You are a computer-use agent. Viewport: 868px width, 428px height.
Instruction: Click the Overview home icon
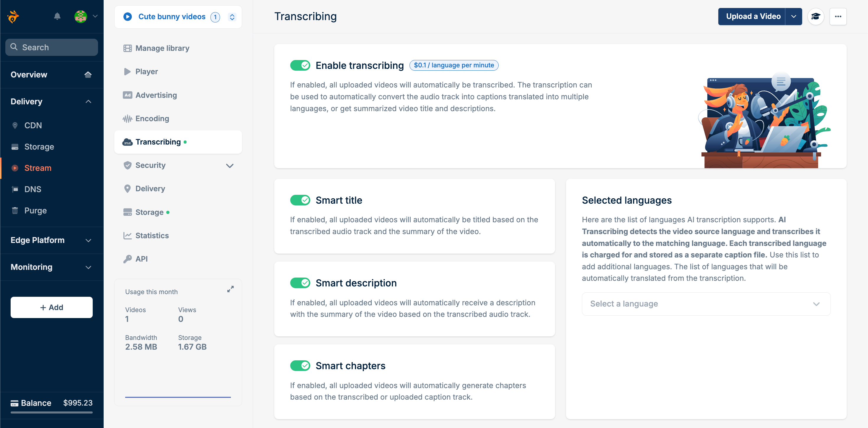coord(88,74)
